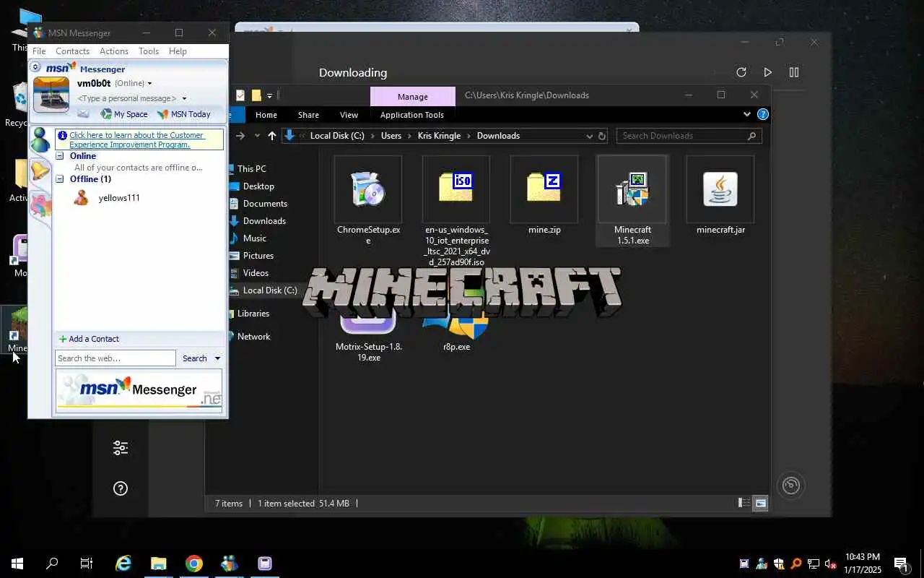Switch to the Share ribbon tab
The image size is (924, 578).
pyautogui.click(x=308, y=115)
